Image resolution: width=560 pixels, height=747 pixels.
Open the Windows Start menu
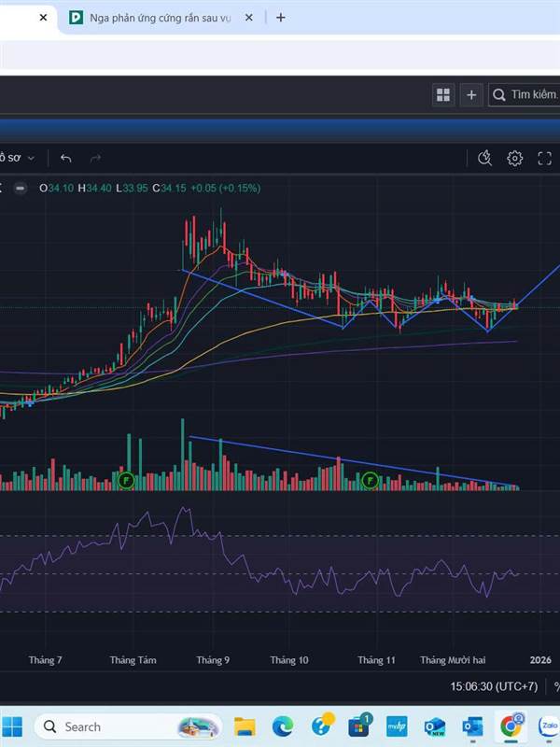click(x=13, y=726)
